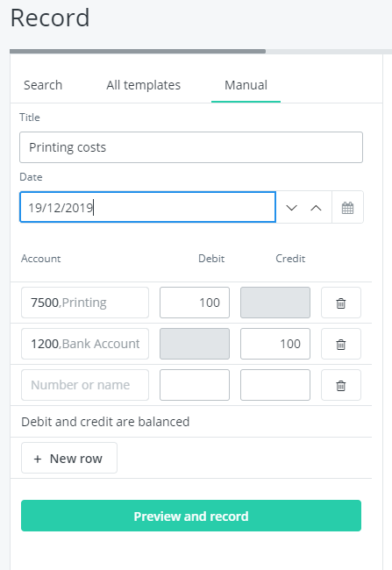Viewport: 392px width, 570px height.
Task: Delete the 1200 Bank Account row
Action: (x=341, y=344)
